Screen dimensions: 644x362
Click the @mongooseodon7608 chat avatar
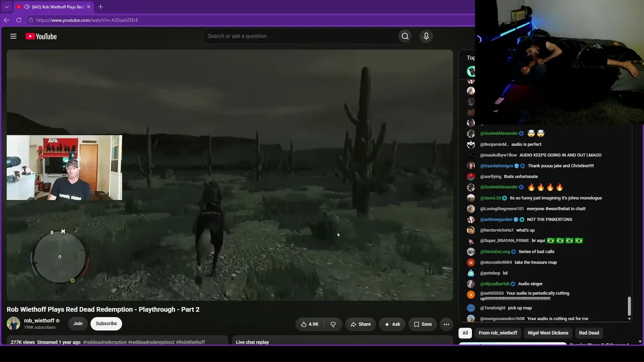(471, 319)
